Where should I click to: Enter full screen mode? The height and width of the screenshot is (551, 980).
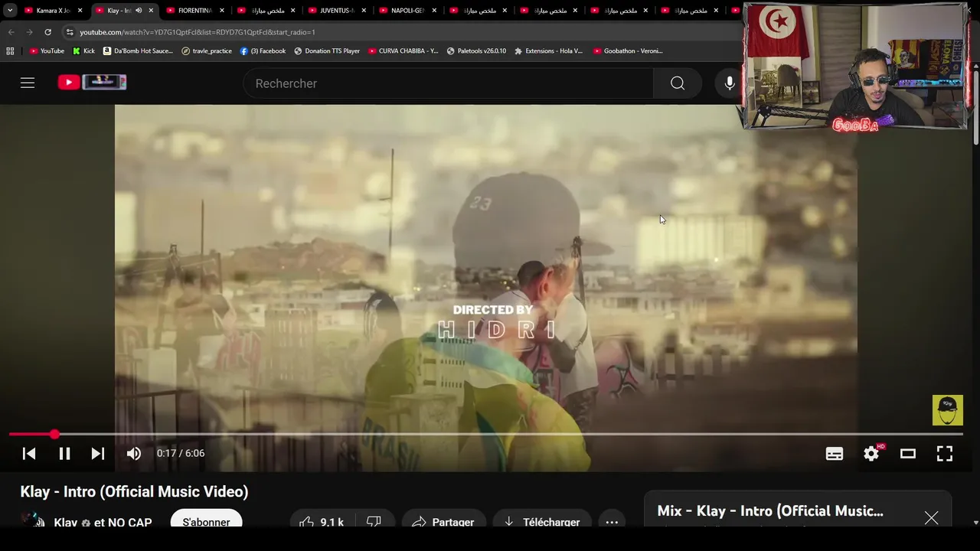pyautogui.click(x=945, y=453)
